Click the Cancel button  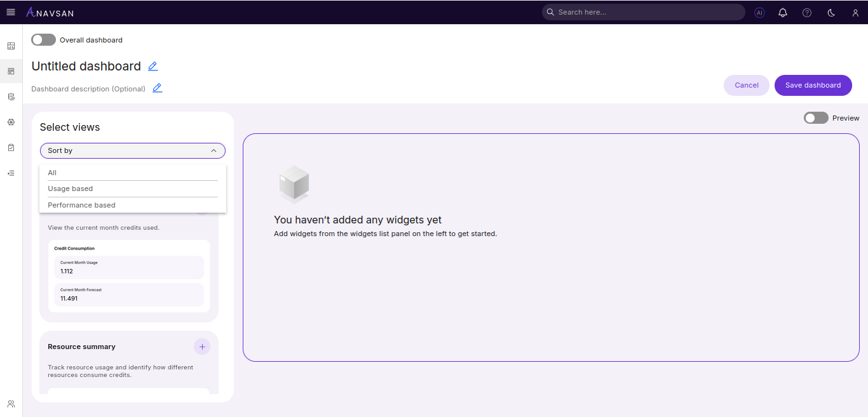pos(747,85)
